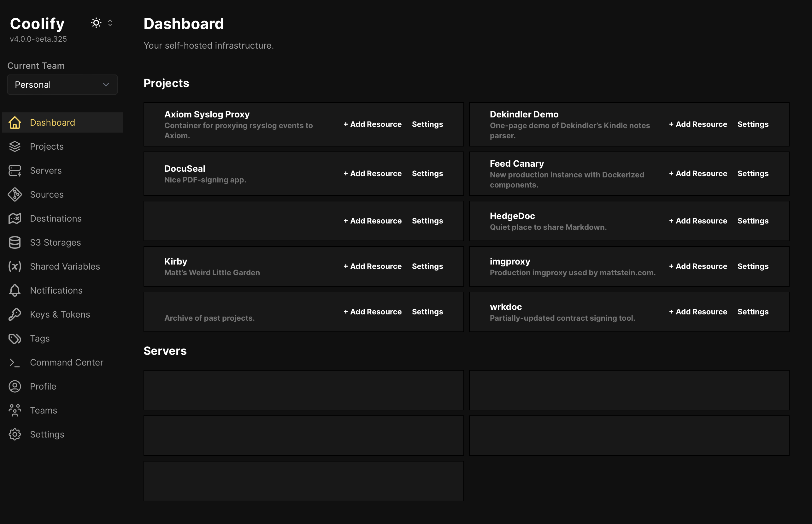812x524 pixels.
Task: Open Notifications via the bell icon
Action: tap(15, 290)
